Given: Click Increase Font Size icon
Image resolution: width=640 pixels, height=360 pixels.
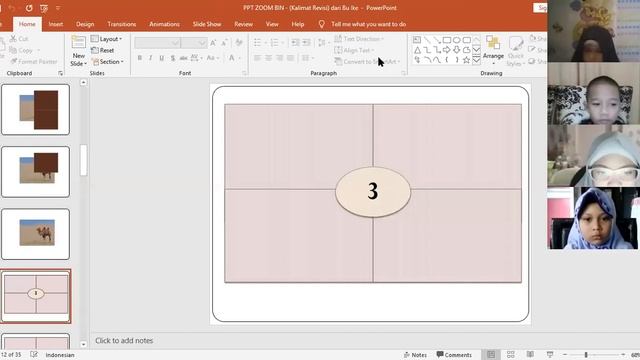Looking at the screenshot, I should click(213, 43).
